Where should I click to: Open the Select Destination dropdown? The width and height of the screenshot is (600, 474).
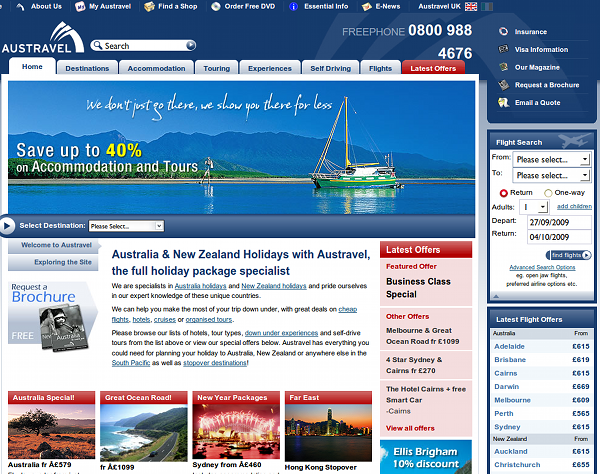[x=126, y=226]
